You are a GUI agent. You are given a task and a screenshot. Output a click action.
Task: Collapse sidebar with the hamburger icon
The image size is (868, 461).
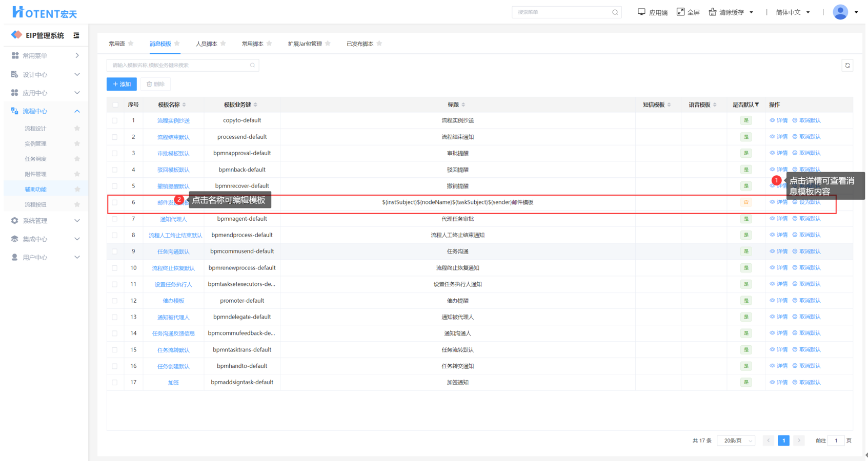(76, 35)
